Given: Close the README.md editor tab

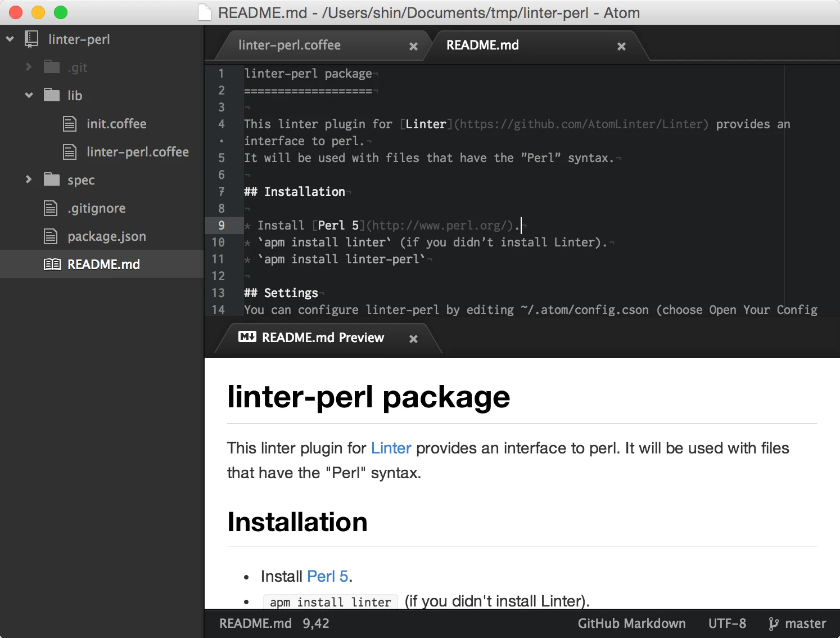Looking at the screenshot, I should (621, 46).
